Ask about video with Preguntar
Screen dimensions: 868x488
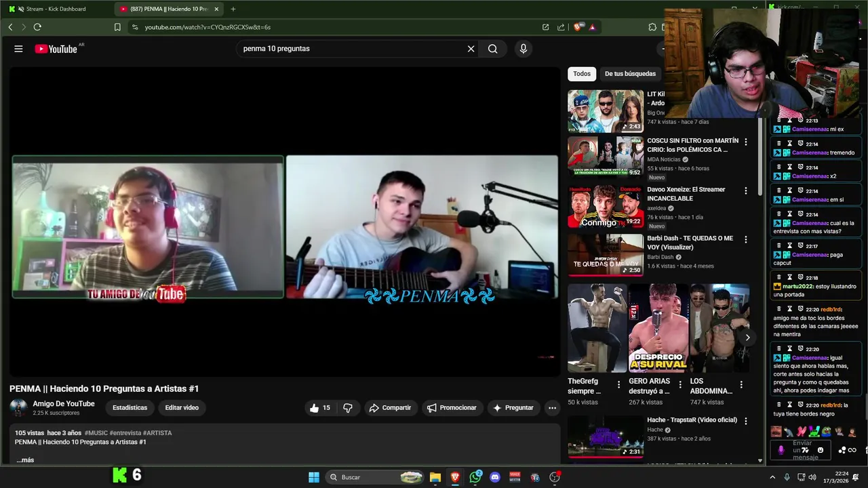pyautogui.click(x=513, y=408)
